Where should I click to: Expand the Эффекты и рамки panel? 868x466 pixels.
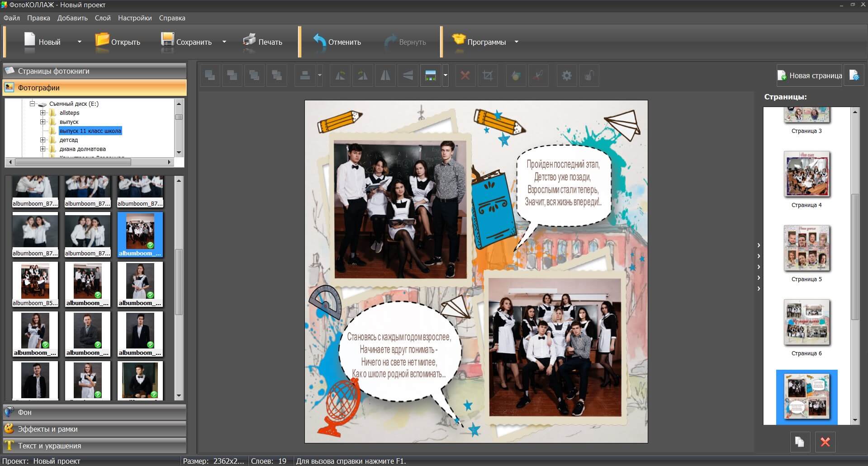95,429
